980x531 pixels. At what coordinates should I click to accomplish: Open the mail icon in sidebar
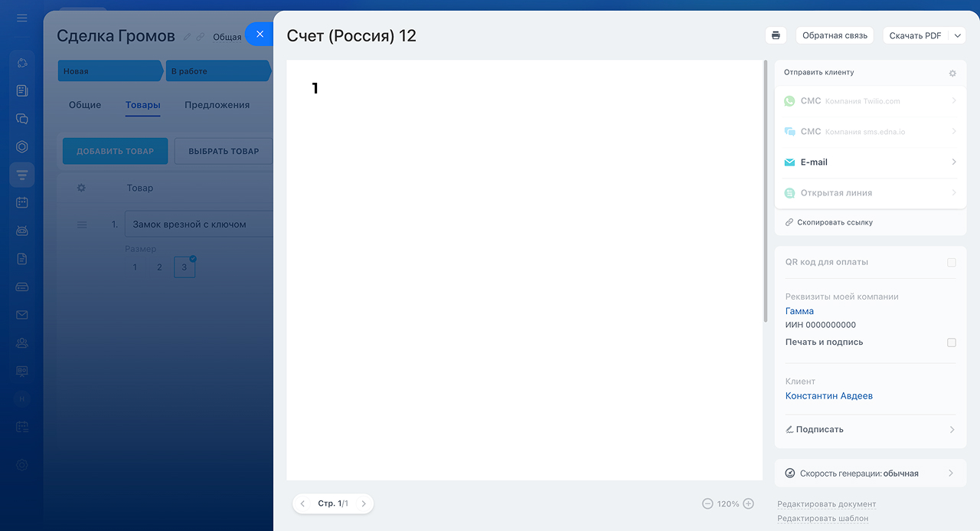click(x=21, y=315)
